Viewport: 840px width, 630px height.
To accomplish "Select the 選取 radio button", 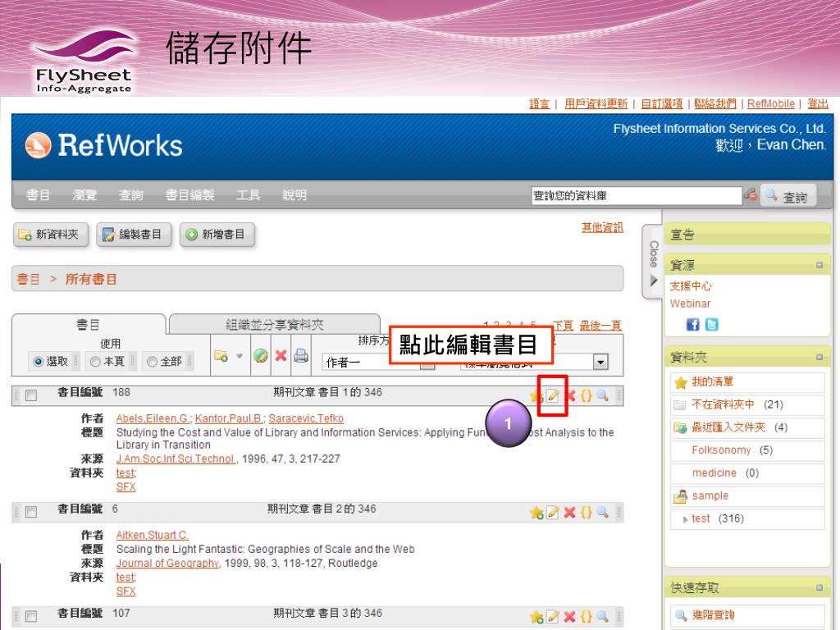I will [38, 362].
